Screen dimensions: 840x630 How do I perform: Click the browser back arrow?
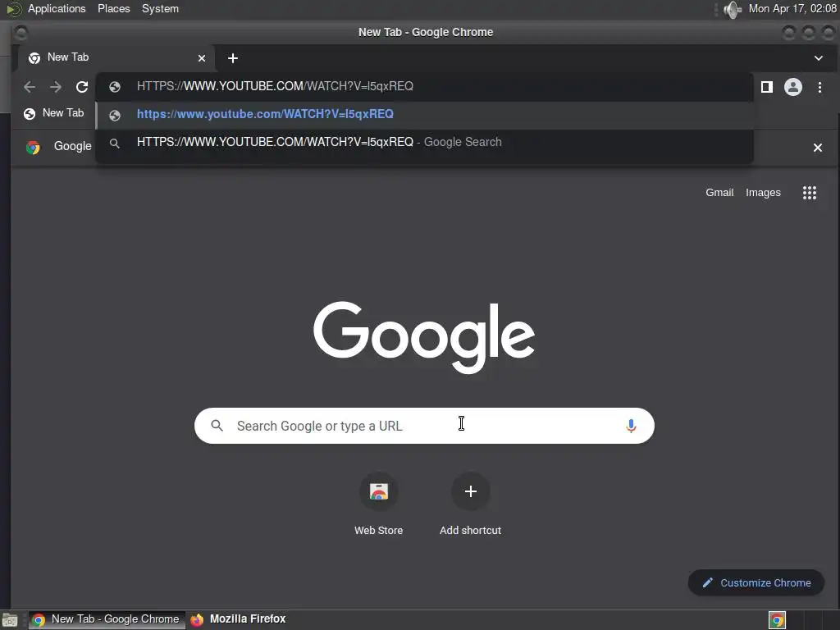click(30, 87)
